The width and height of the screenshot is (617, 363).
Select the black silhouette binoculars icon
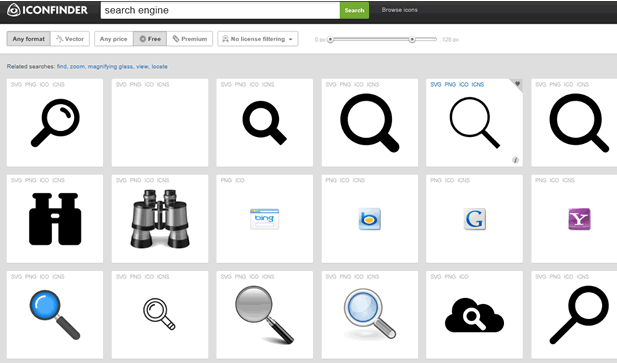[55, 219]
